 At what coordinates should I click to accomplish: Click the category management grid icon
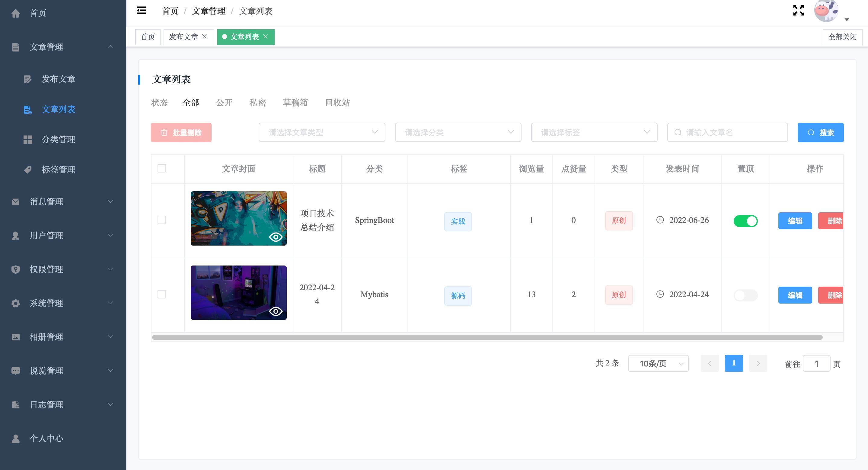(28, 140)
